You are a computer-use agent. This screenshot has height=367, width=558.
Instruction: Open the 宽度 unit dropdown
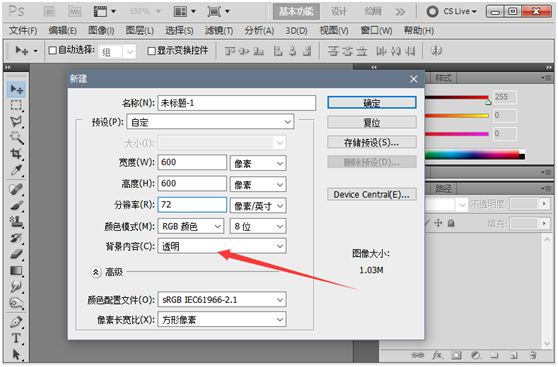tap(258, 163)
